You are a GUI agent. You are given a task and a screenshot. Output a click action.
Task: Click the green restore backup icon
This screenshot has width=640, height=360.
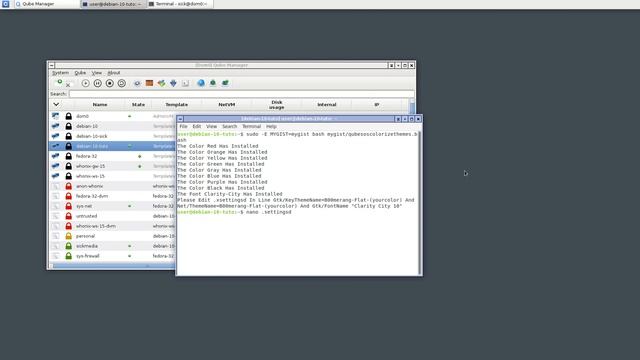(225, 83)
